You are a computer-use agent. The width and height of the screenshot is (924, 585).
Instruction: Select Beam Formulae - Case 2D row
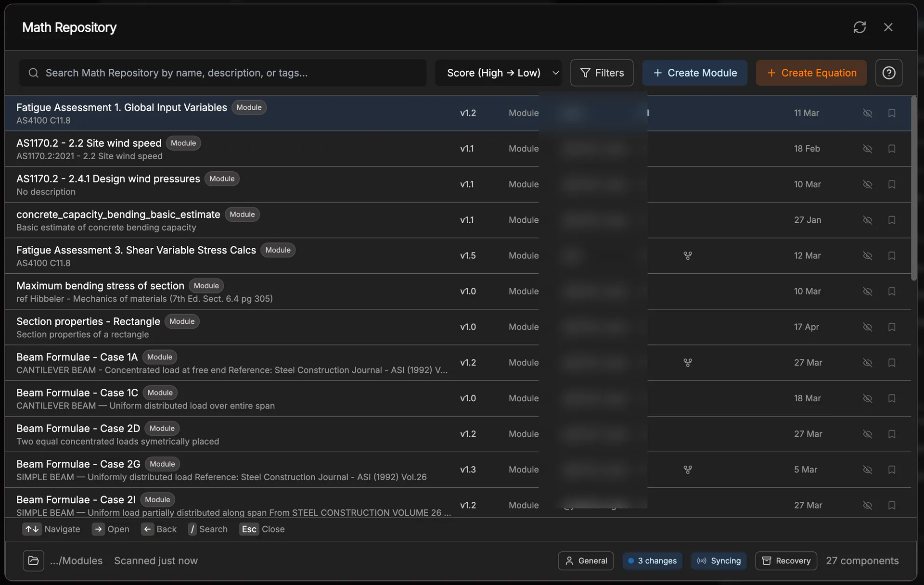pos(458,434)
